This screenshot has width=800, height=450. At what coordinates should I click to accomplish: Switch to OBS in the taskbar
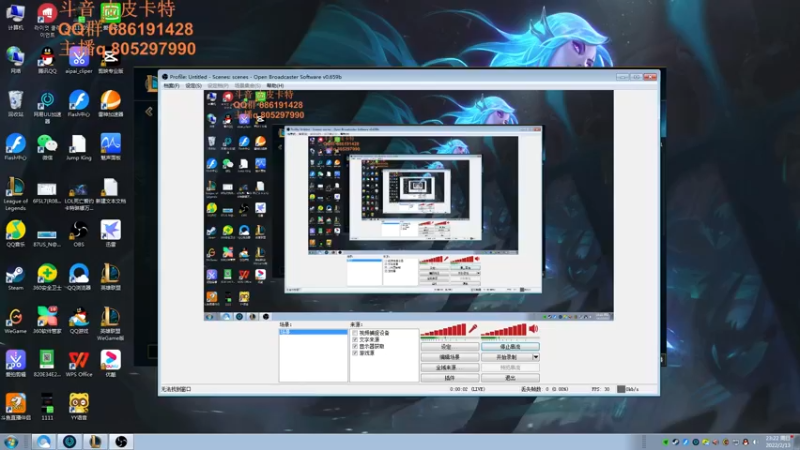click(x=121, y=442)
